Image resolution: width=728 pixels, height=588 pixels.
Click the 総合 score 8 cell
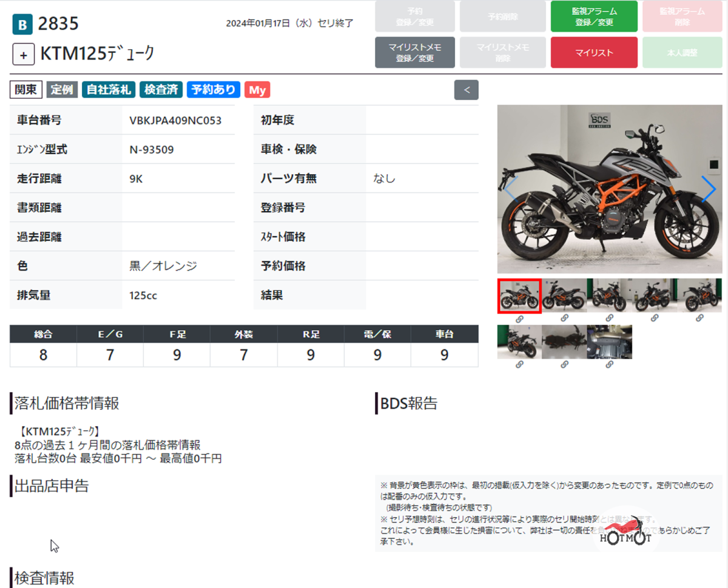tap(43, 355)
